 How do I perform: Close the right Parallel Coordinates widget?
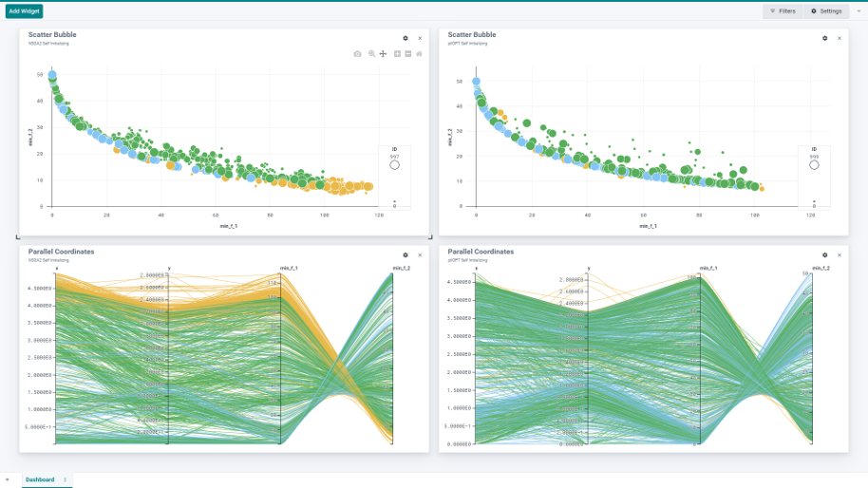coord(839,254)
